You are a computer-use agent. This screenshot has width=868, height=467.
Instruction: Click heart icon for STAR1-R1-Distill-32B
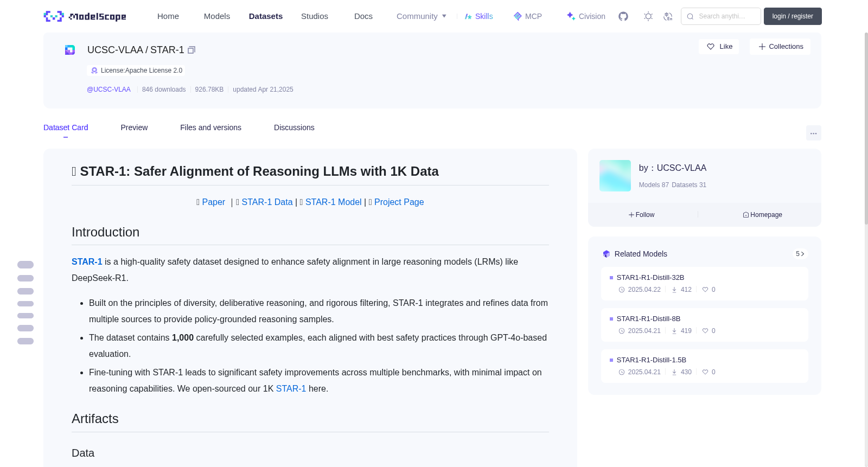pos(705,290)
